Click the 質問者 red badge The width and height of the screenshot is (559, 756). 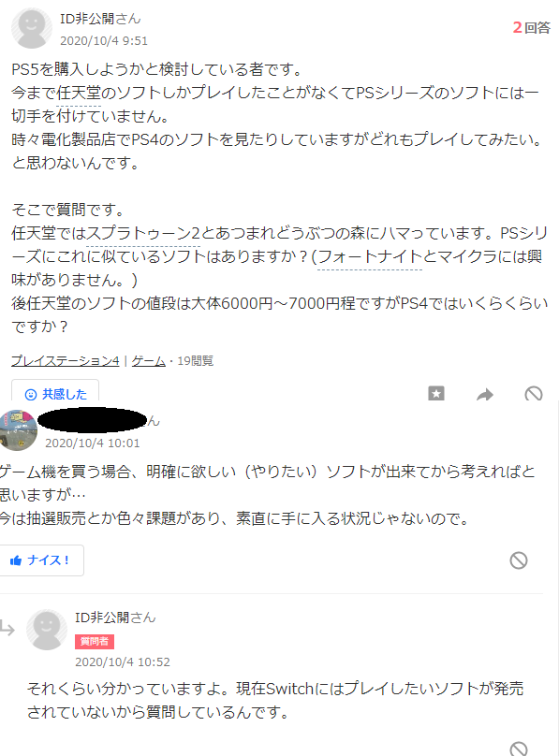coord(95,641)
